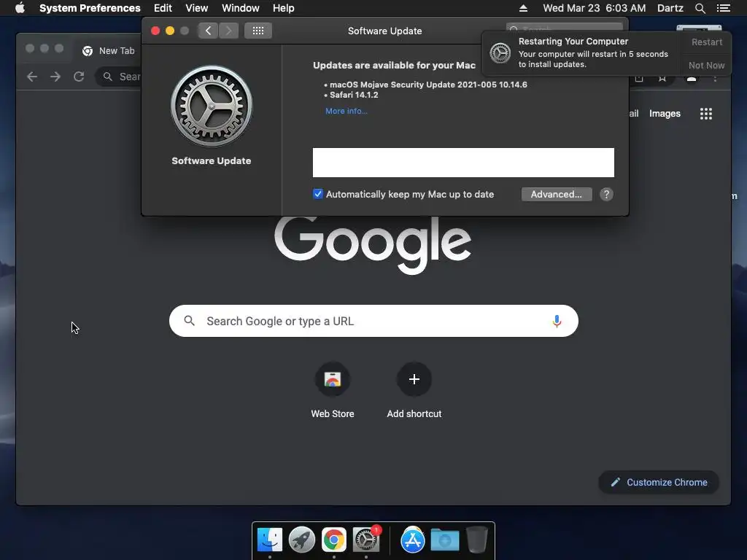Open the Advanced options button
This screenshot has width=747, height=560.
557,194
